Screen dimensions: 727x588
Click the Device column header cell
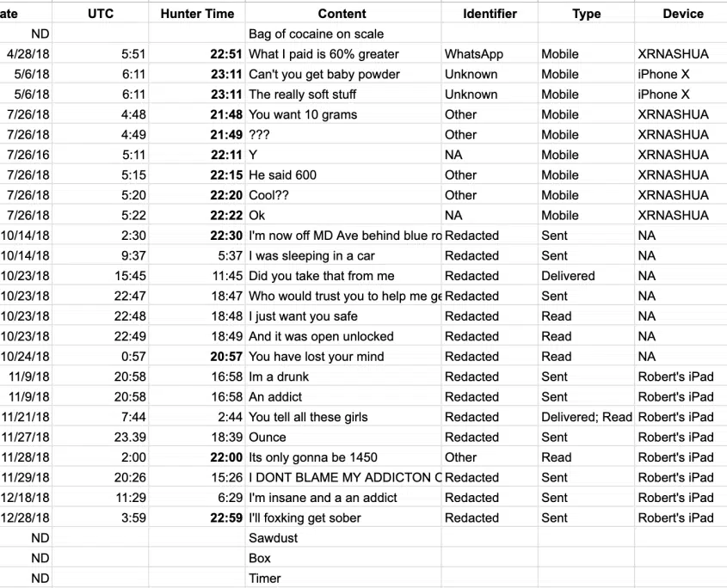point(681,14)
